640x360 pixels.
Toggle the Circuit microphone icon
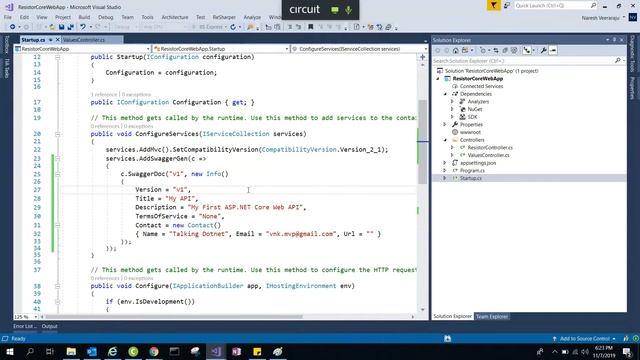(349, 9)
